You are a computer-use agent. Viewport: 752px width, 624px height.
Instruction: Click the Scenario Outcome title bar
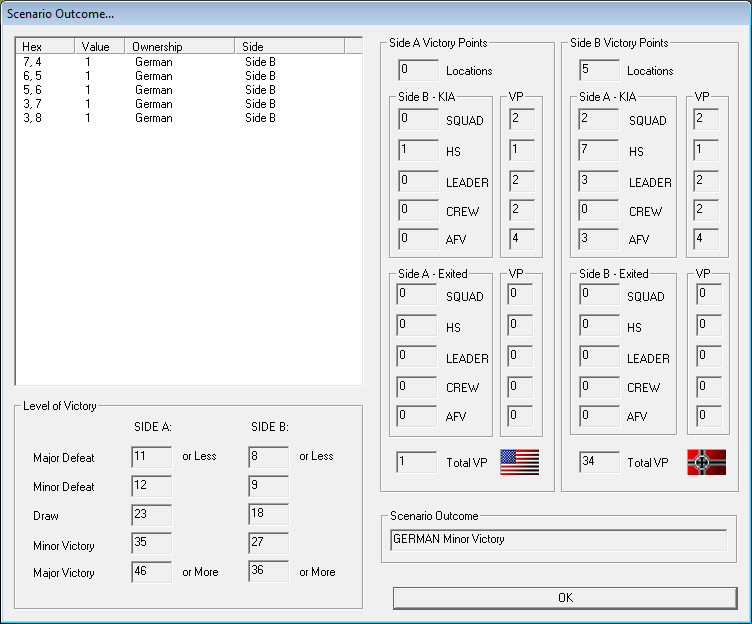click(x=376, y=13)
